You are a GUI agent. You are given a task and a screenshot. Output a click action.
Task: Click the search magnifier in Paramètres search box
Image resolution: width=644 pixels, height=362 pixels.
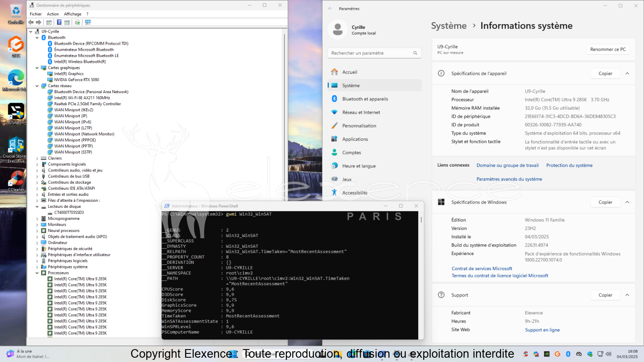tap(415, 53)
